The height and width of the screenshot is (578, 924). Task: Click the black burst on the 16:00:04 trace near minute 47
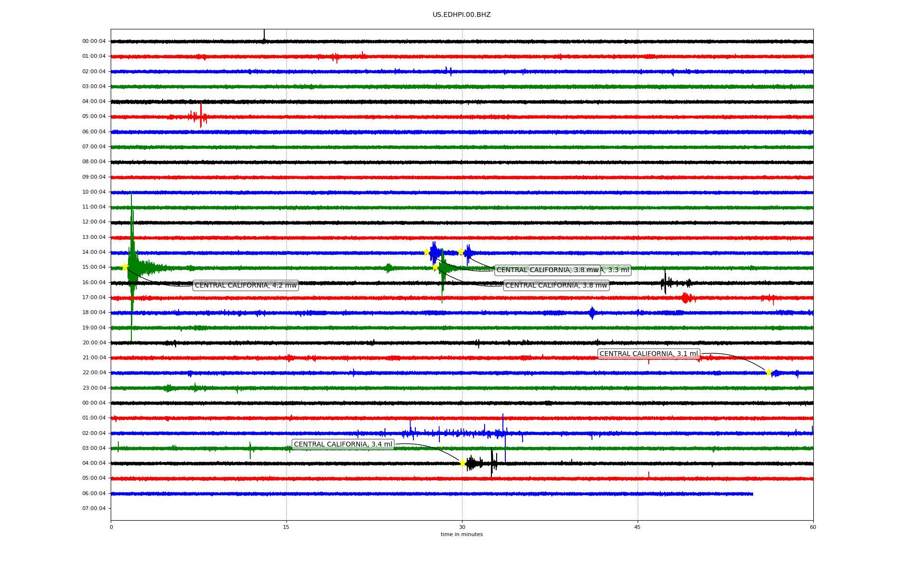point(665,283)
